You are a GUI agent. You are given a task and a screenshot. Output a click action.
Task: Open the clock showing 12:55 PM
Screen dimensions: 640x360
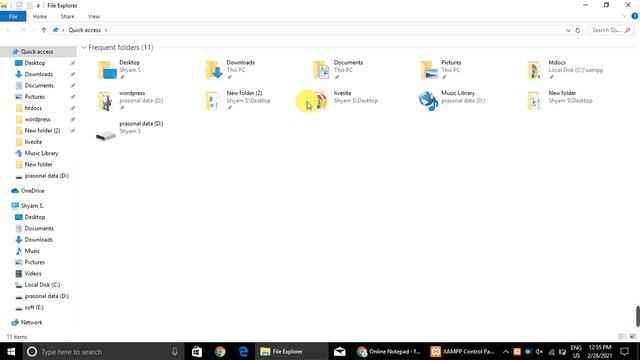[600, 351]
